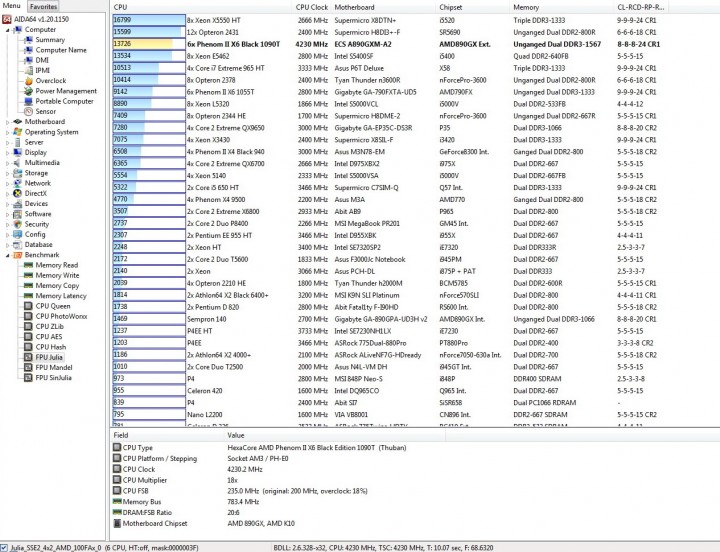Viewport: 720px width, 552px height.
Task: Toggle the status bar Julia_SSE2 checkbox
Action: pos(4,548)
